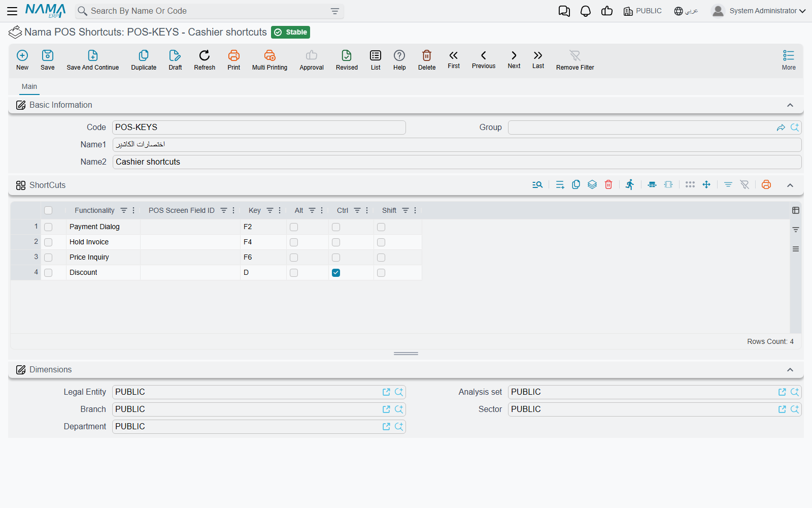Enable Ctrl for Hold Invoice row
Screen dimensions: 812x508
point(336,242)
